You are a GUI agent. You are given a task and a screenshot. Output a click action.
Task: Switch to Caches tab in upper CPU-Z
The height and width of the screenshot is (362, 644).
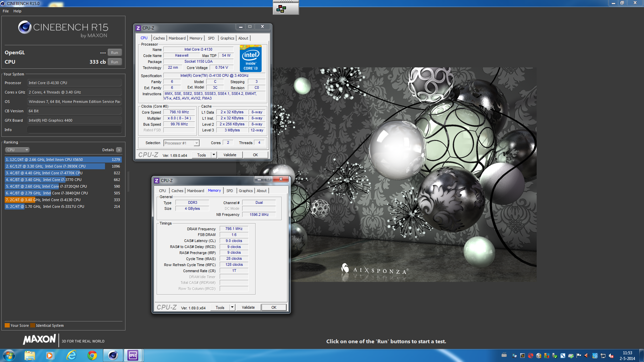159,38
